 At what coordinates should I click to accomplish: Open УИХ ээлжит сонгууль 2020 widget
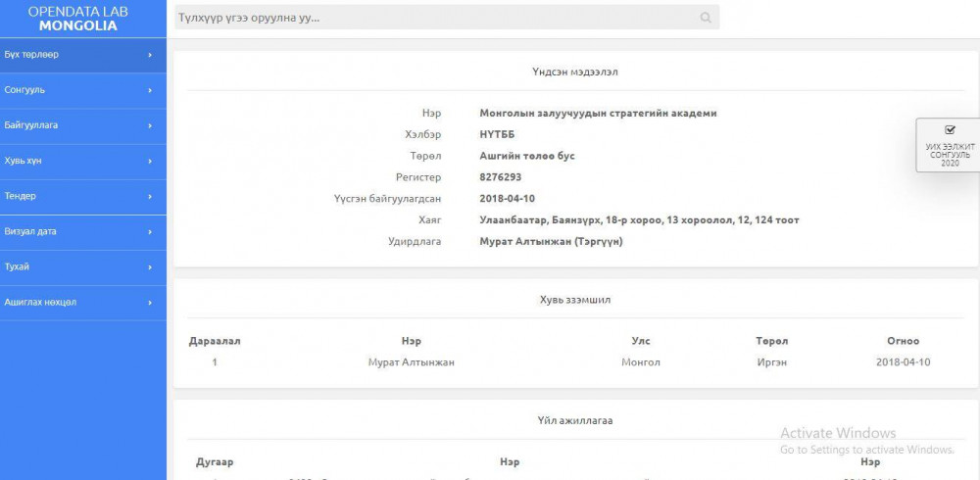[x=950, y=145]
